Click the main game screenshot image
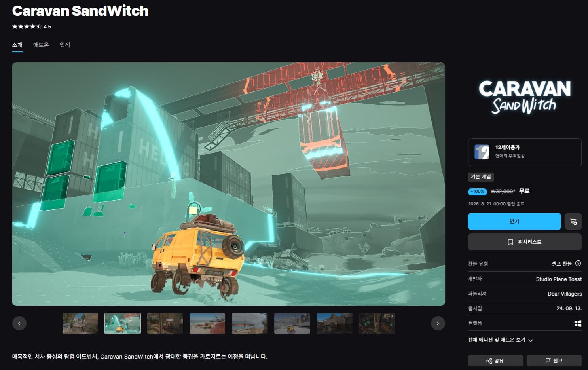The image size is (588, 370). click(x=229, y=184)
